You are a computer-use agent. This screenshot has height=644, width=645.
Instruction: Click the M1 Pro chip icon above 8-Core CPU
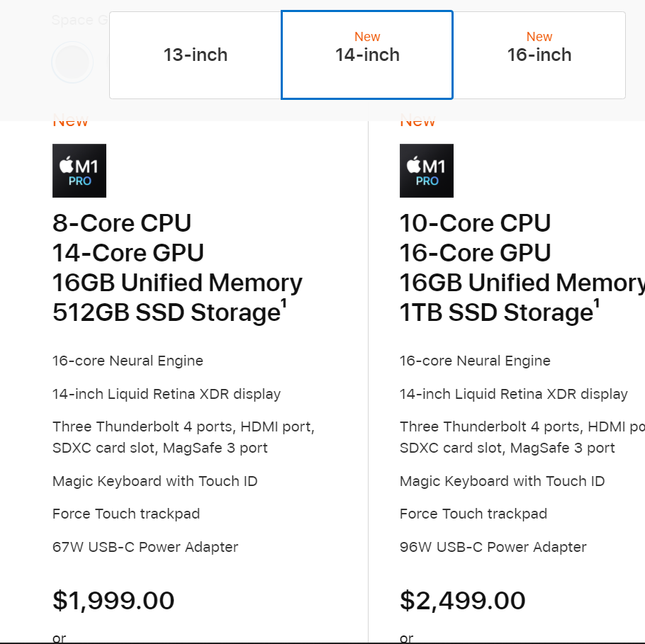click(79, 171)
